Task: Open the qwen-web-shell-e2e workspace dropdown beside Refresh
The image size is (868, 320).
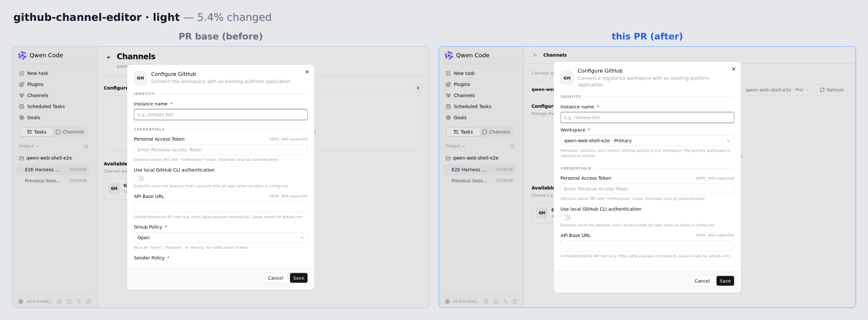Action: (x=778, y=90)
